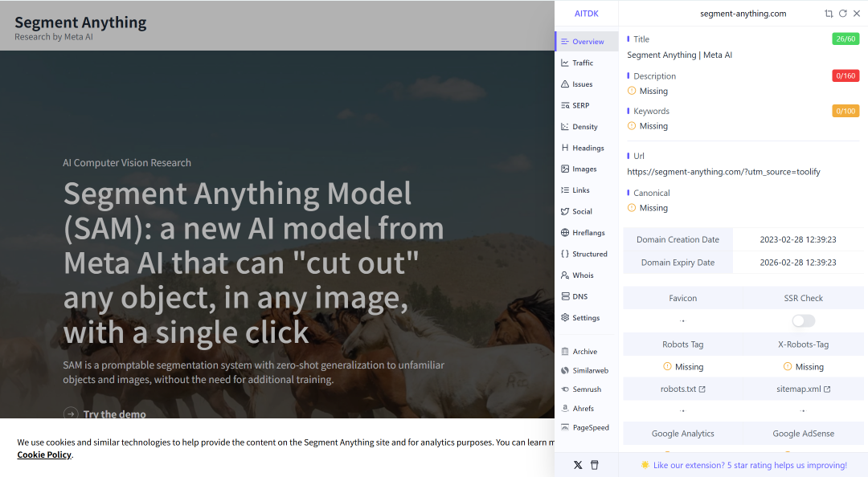Click the Links list icon

(565, 190)
